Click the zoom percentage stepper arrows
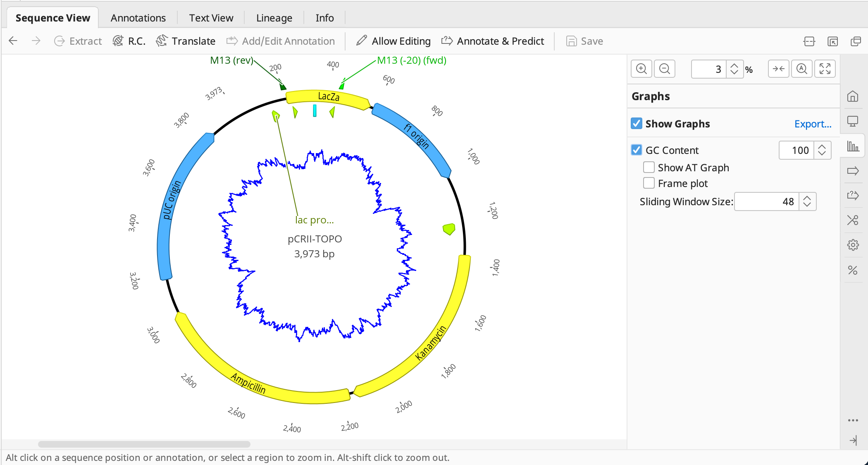 coord(734,69)
